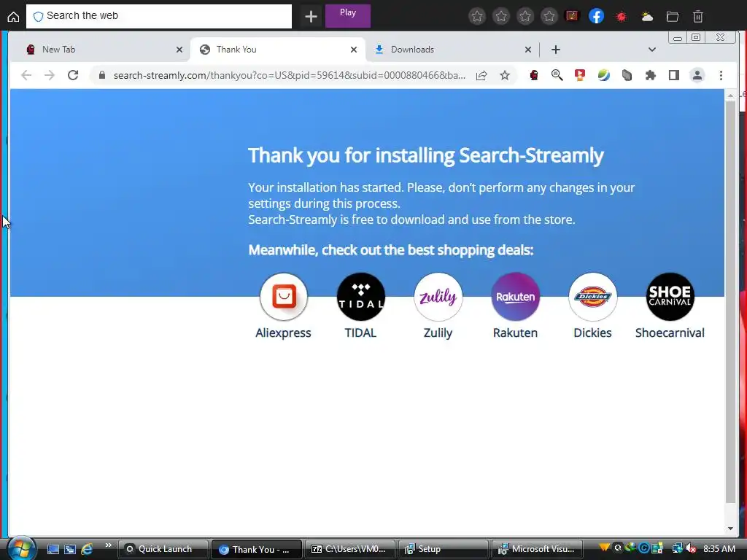Screen dimensions: 747x560
Task: Open the Setup taskbar button
Action: [443, 549]
